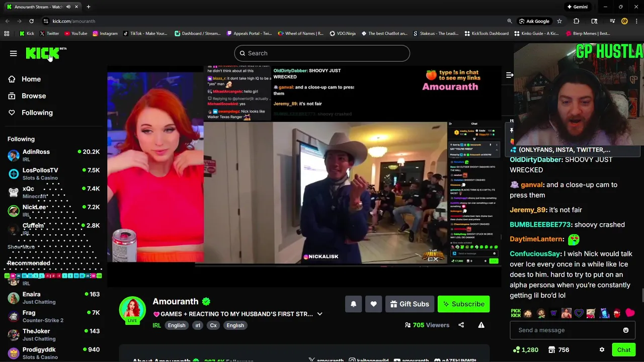Reload the page
This screenshot has height=362, width=644.
click(31, 21)
